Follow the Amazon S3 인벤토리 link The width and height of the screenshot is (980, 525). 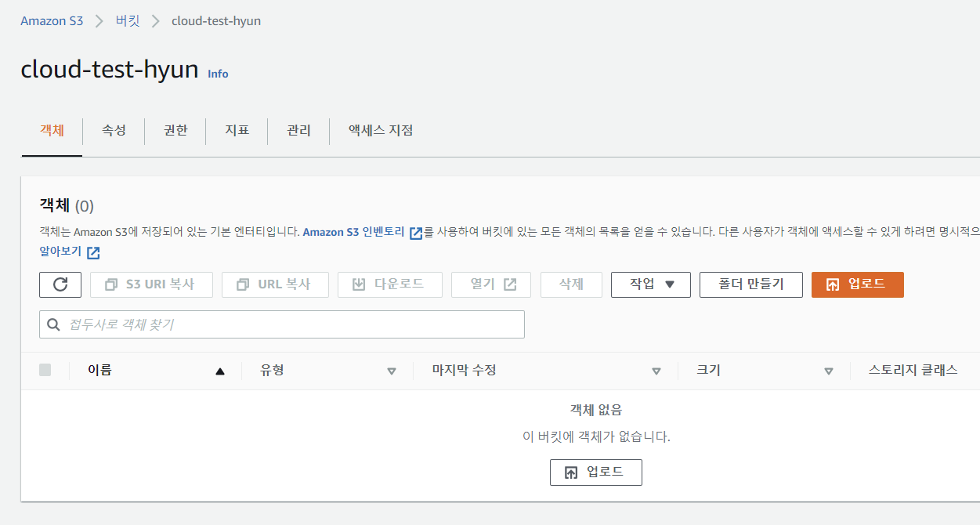353,232
